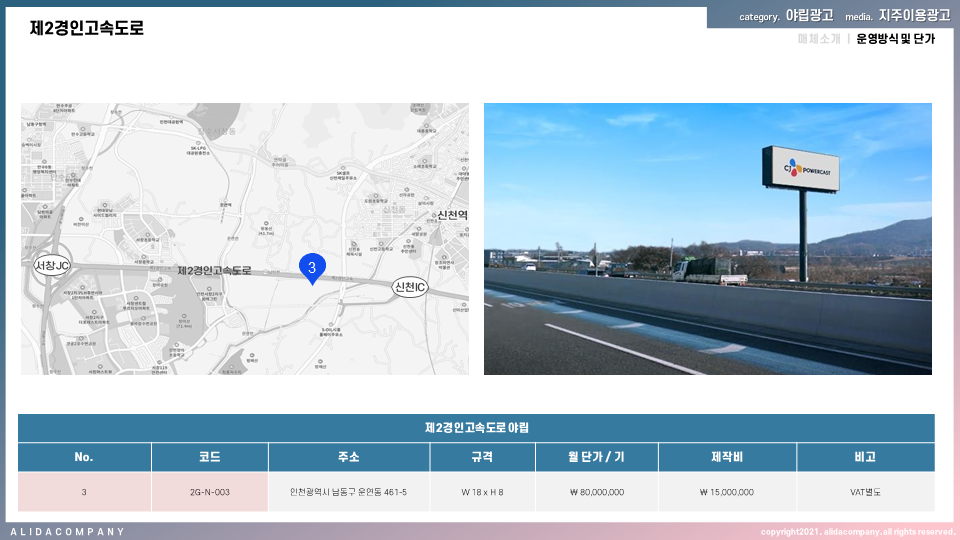Click the 신천역 label on the map
The width and height of the screenshot is (960, 540).
(x=453, y=216)
